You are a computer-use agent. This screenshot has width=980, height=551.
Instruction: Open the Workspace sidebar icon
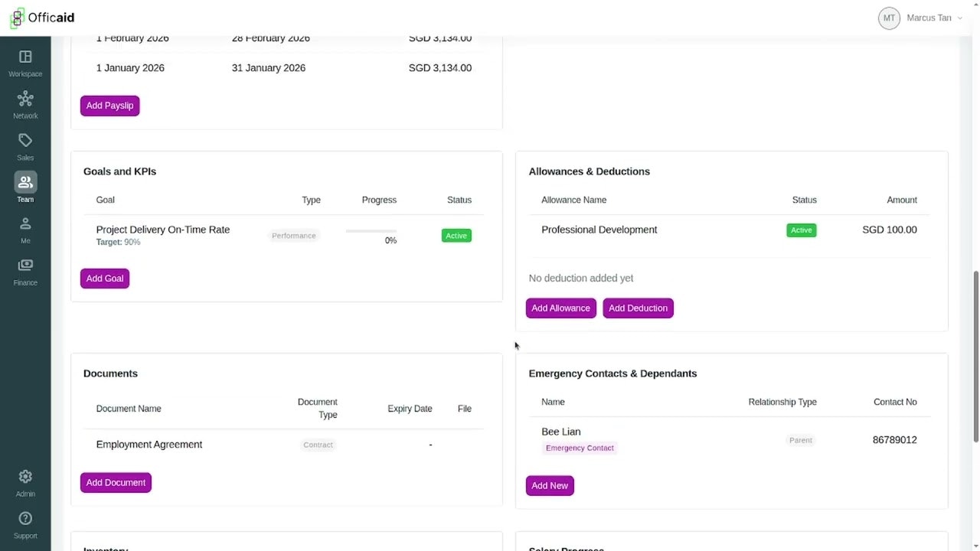(25, 57)
